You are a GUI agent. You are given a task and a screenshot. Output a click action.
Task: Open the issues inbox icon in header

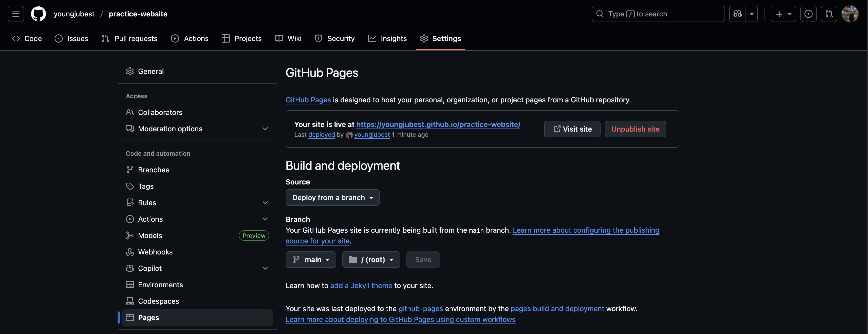coord(808,14)
